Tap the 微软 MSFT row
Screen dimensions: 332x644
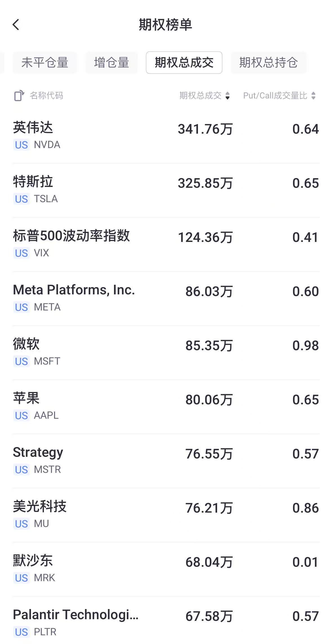pos(166,352)
